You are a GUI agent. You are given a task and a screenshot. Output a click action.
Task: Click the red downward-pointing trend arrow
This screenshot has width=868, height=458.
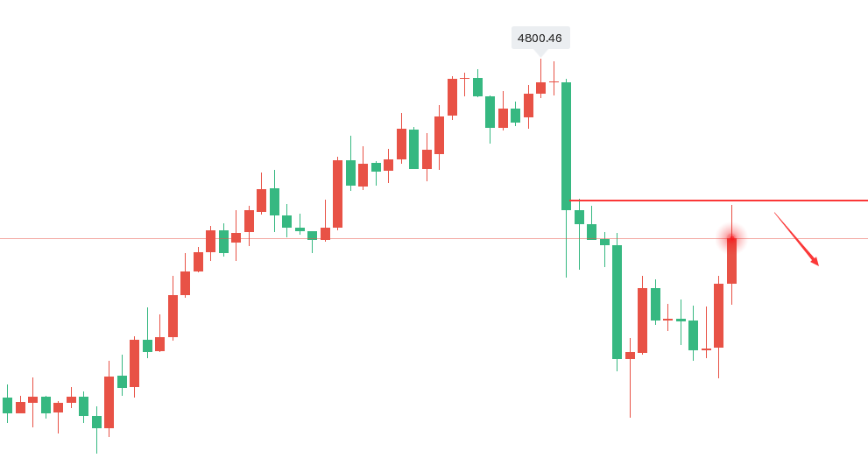[x=795, y=237]
